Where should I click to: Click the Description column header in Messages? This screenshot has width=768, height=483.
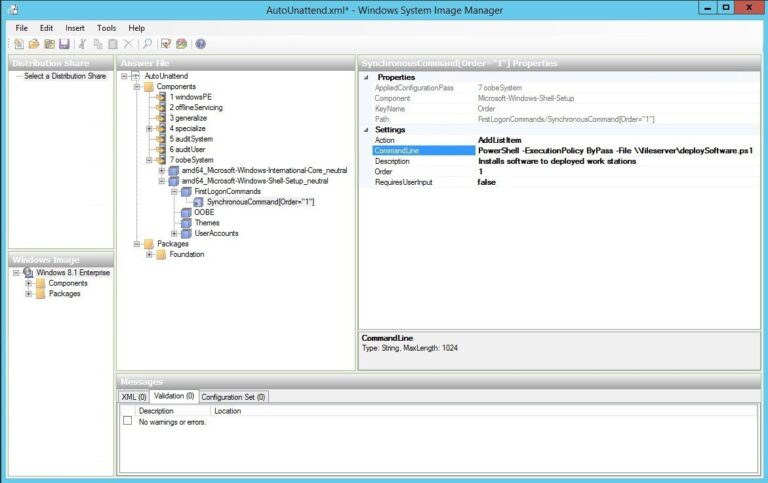172,411
